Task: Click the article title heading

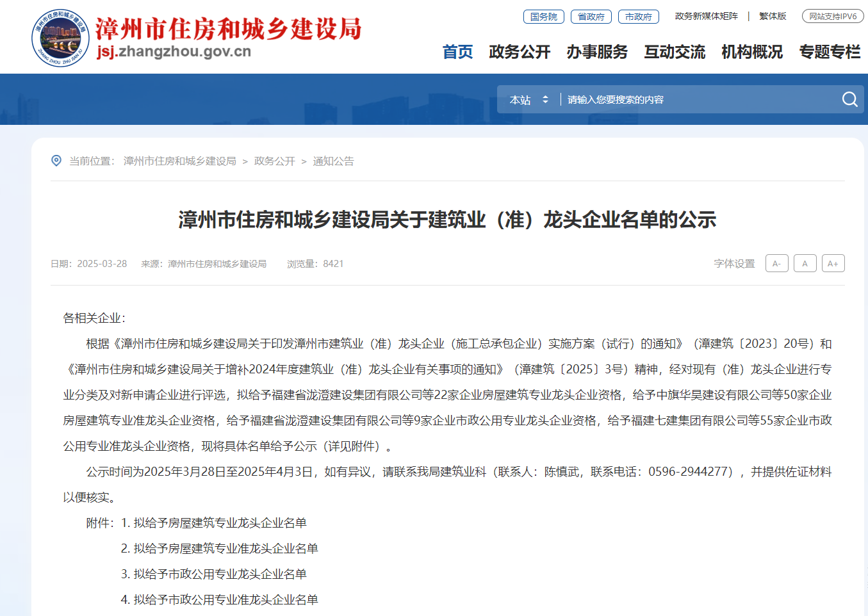Action: click(447, 220)
